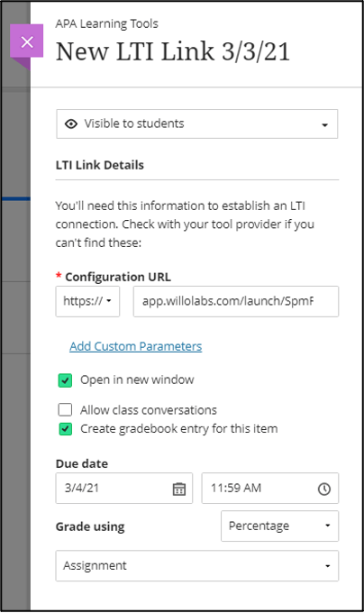Click the Percentage dropdown caret
The width and height of the screenshot is (364, 613).
tap(328, 526)
